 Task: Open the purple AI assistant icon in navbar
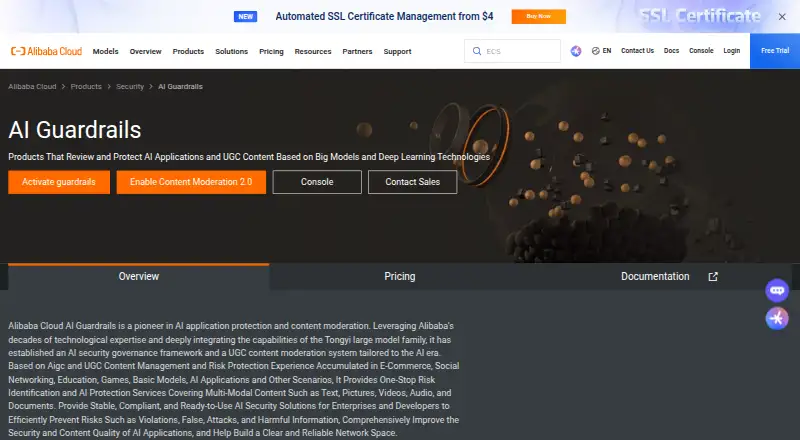pos(576,51)
